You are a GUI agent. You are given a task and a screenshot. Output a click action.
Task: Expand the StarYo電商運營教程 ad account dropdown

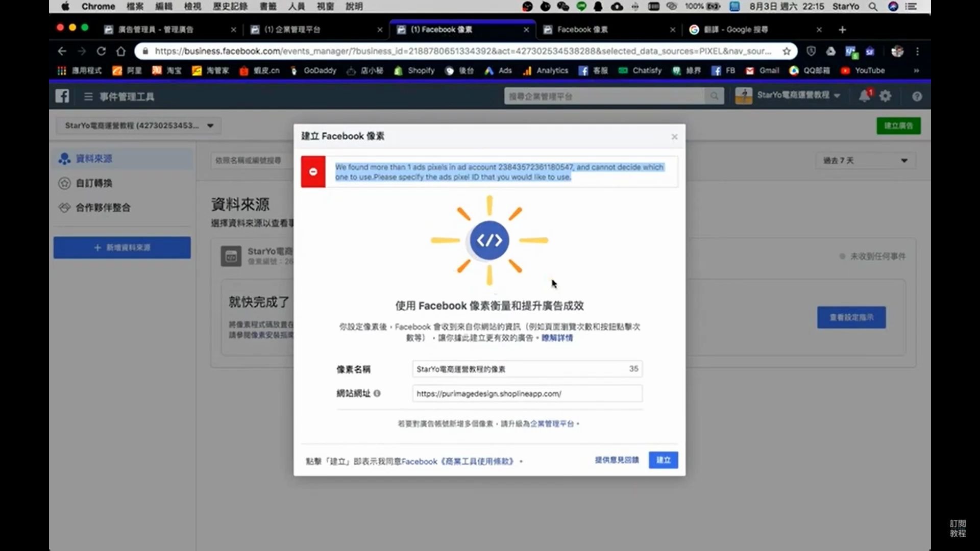pyautogui.click(x=138, y=126)
